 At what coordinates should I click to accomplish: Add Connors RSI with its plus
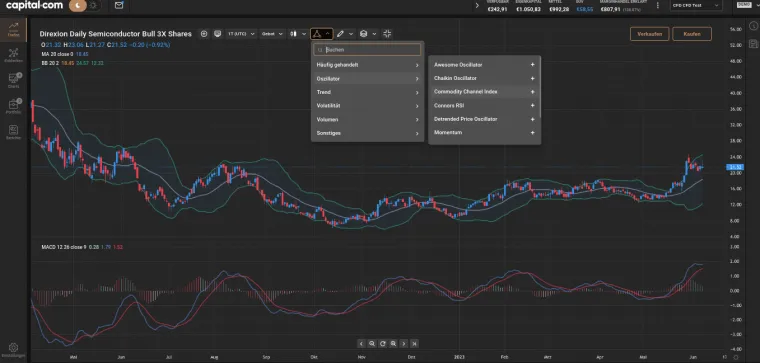point(532,106)
